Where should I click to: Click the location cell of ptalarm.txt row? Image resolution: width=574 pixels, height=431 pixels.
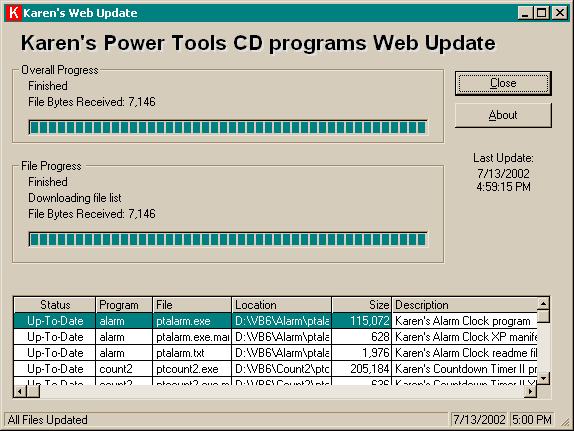(x=282, y=353)
